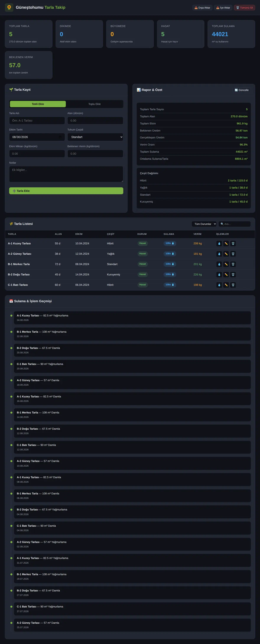
Task: Click the Hasat status badge for B-2 Doğu Tarlası
Action: pos(143,274)
